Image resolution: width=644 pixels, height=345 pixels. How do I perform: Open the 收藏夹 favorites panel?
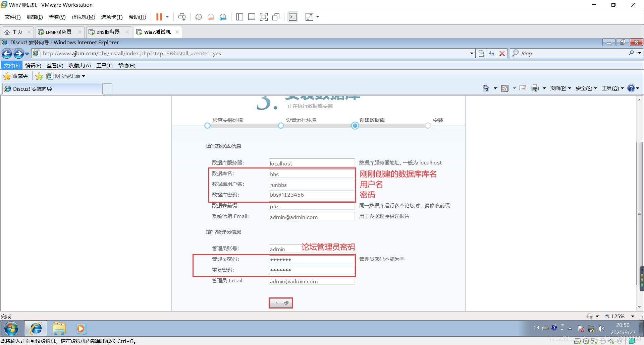tap(16, 76)
